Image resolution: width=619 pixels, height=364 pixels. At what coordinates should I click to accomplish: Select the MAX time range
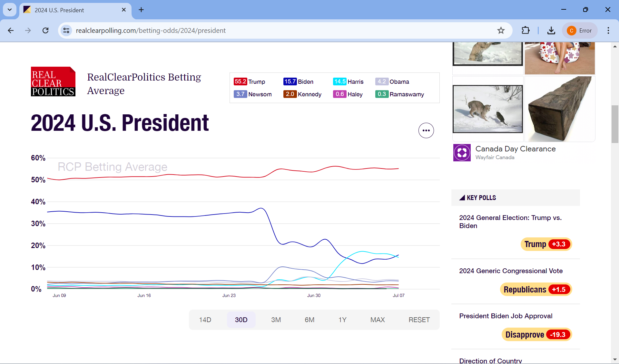pos(378,320)
